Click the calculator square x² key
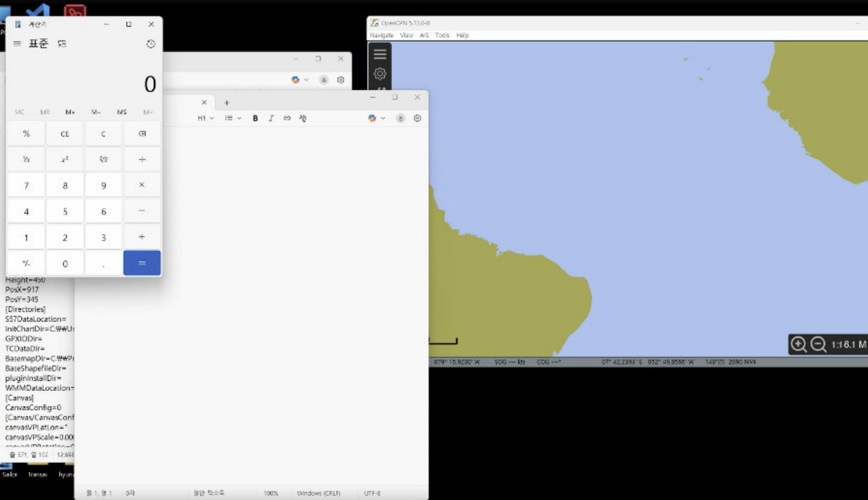Screen dimensions: 868x500 pos(65,159)
